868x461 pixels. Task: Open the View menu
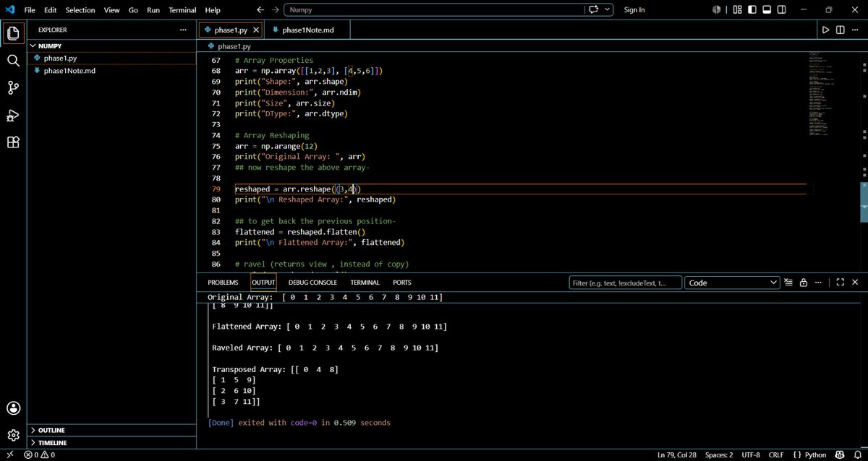pos(111,10)
